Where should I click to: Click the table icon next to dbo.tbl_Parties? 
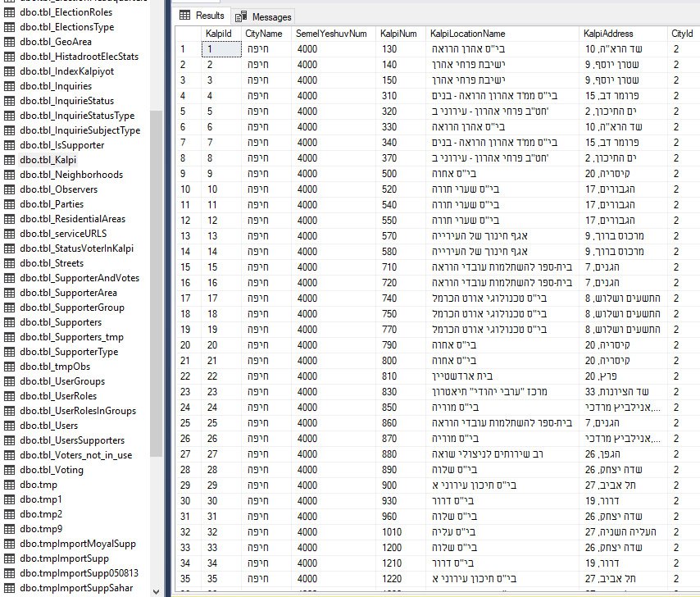pos(10,204)
